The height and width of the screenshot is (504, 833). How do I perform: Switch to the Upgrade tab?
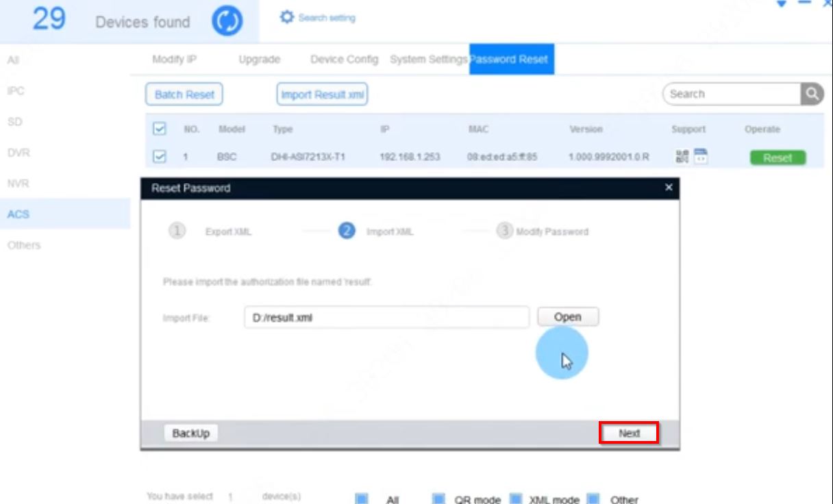(259, 60)
